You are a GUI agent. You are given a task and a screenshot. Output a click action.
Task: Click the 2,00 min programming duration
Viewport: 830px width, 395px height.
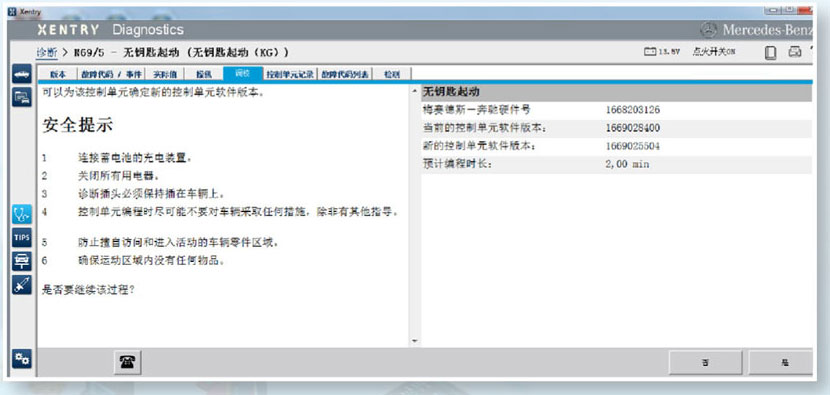[x=627, y=164]
